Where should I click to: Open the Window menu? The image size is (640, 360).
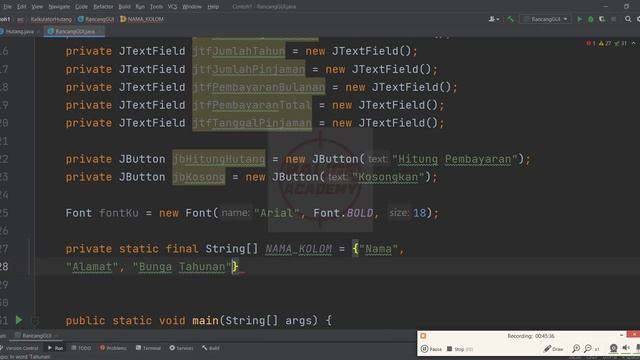[x=192, y=7]
